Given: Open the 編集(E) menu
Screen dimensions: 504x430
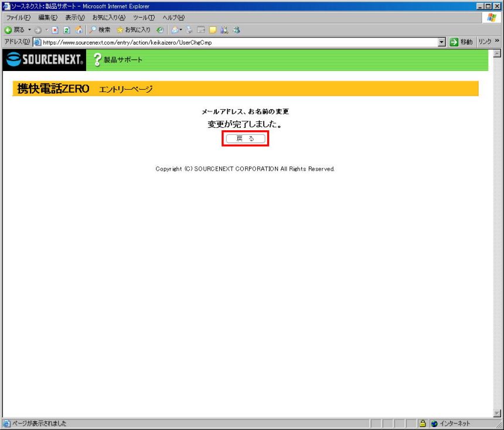Looking at the screenshot, I should coord(47,18).
